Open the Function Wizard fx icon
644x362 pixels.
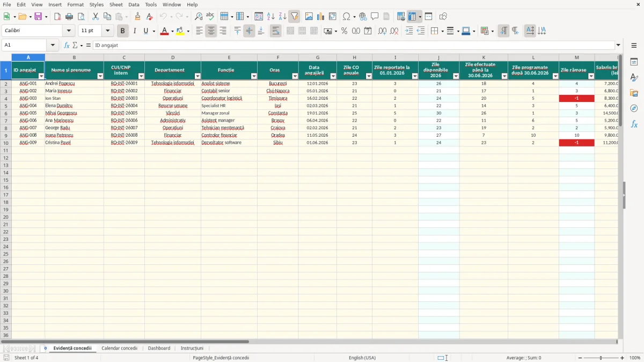coord(67,46)
